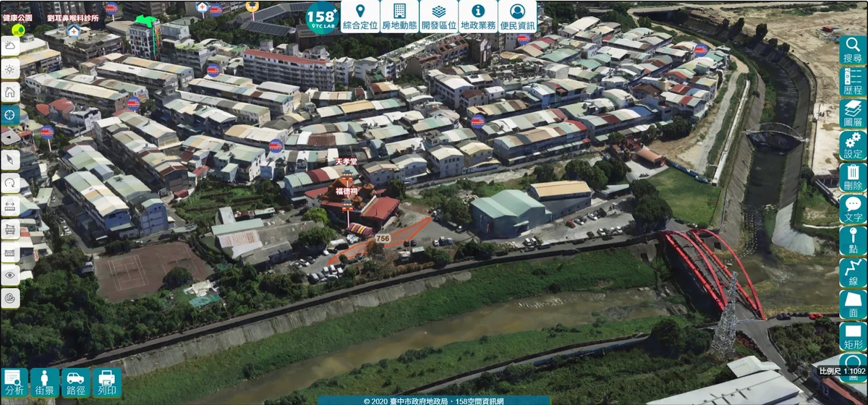Collapse the left toolbar arrow
The image size is (868, 405).
10,137
